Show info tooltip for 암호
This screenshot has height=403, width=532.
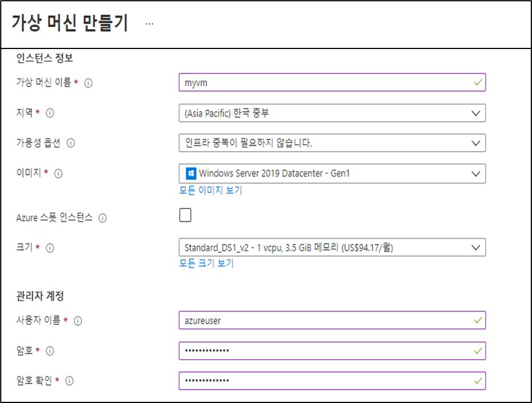[x=50, y=351]
